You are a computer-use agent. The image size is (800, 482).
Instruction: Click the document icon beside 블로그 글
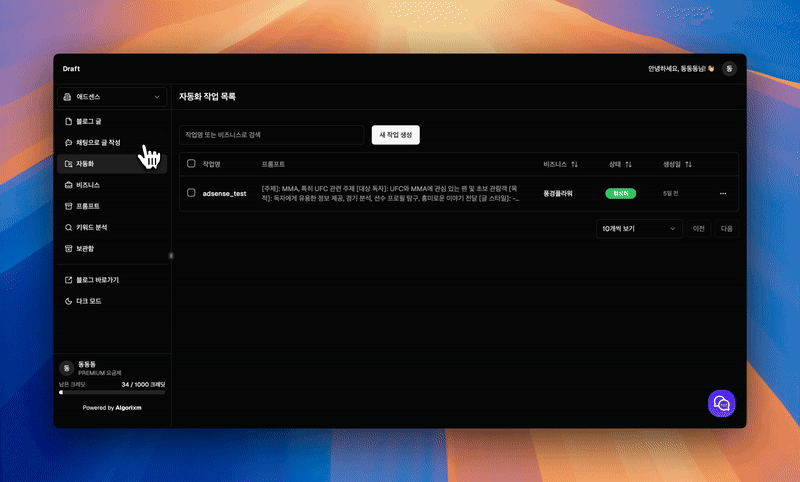pos(68,121)
